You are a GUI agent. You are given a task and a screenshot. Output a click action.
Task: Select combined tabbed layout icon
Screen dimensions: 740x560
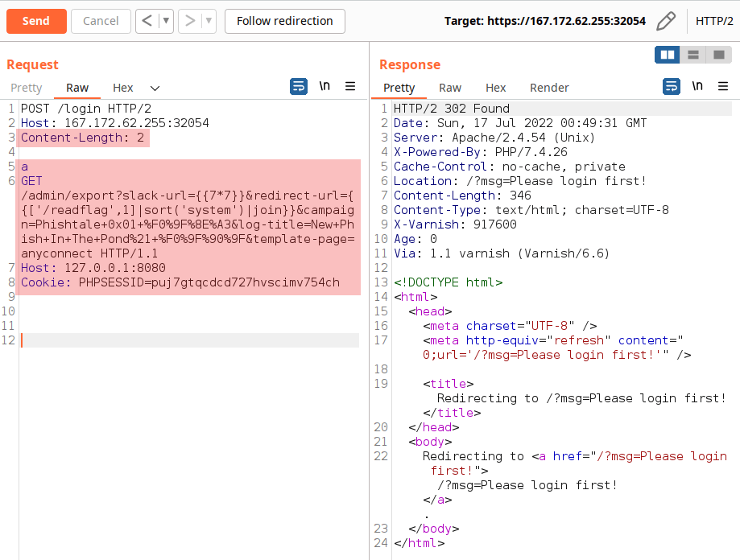coord(719,56)
